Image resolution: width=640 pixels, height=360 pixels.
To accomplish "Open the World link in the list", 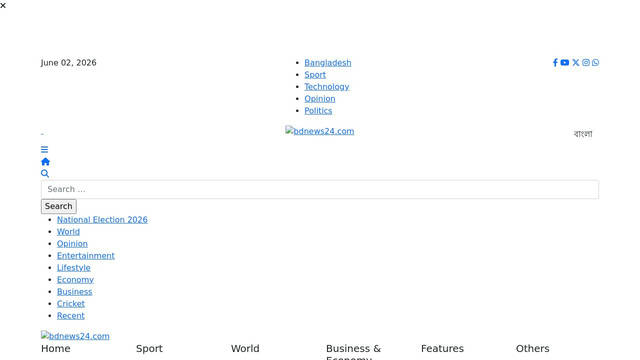I will (68, 232).
